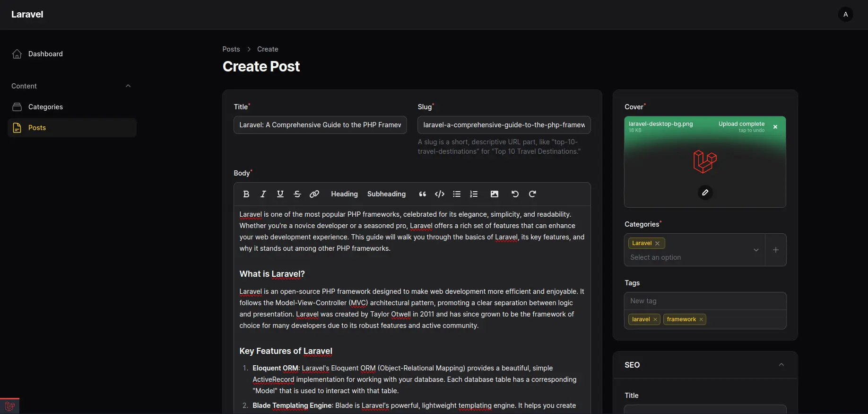This screenshot has height=414, width=868.
Task: Remove the laravel tag
Action: click(655, 319)
